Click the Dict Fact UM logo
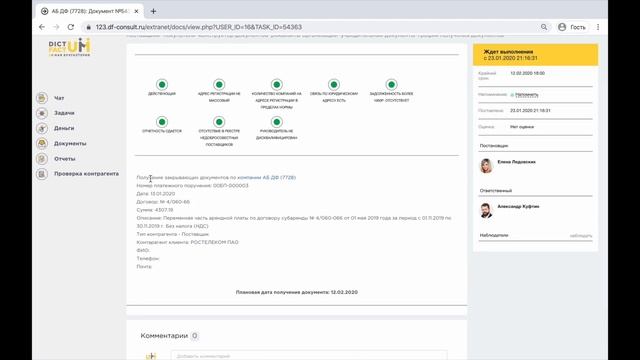Viewport: 640px width, 360px height. click(69, 47)
